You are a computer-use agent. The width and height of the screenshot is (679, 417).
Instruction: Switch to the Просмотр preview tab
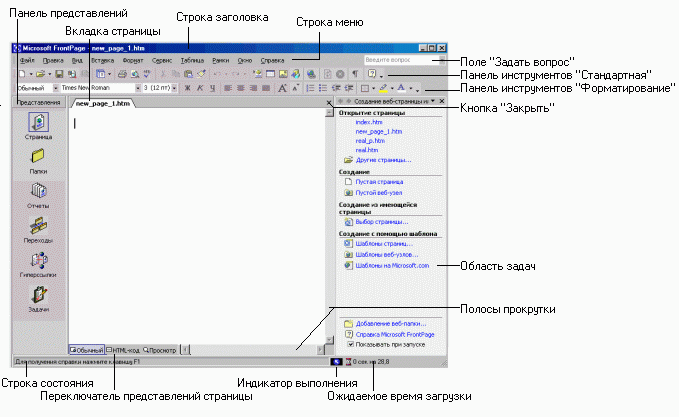click(x=160, y=350)
